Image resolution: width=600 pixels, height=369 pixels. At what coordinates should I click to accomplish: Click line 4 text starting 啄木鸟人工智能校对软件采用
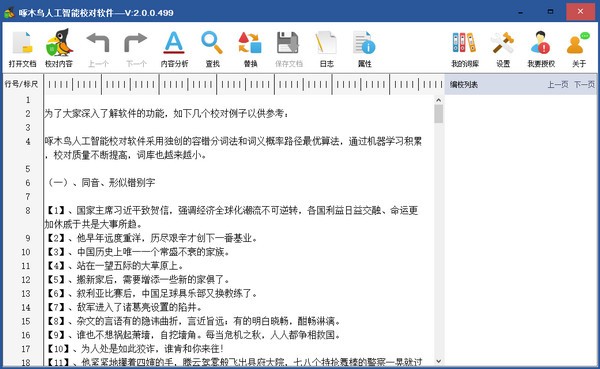point(233,148)
